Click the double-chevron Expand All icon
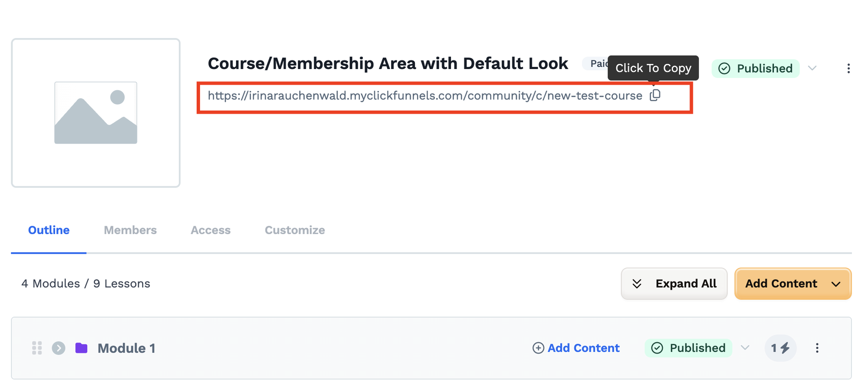868x390 pixels. 637,284
